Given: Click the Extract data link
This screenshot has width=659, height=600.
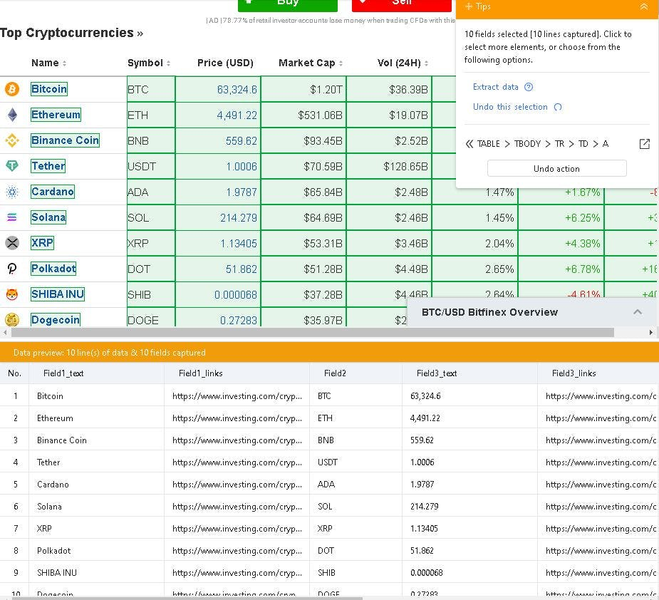Looking at the screenshot, I should click(496, 87).
